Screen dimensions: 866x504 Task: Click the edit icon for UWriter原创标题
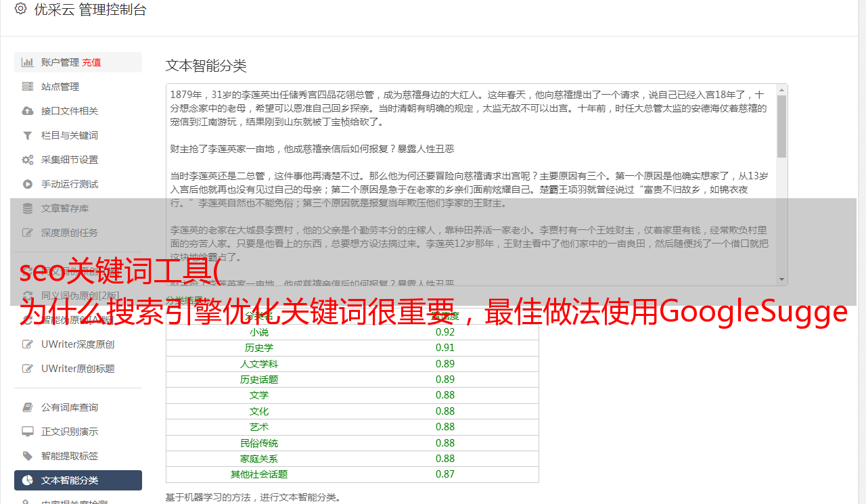point(28,369)
